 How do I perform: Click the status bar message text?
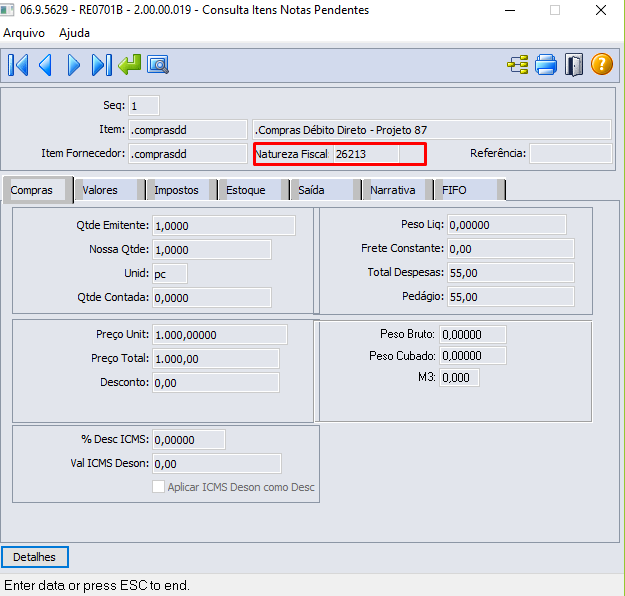click(x=97, y=585)
